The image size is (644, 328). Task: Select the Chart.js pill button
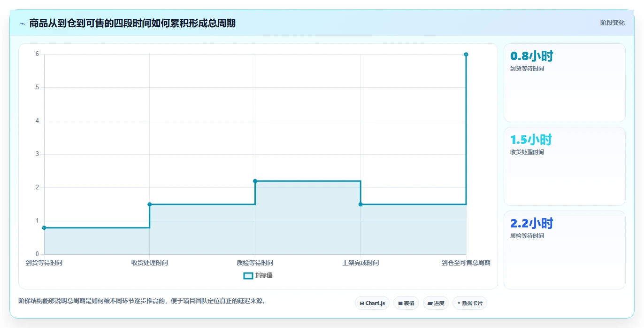click(x=372, y=303)
